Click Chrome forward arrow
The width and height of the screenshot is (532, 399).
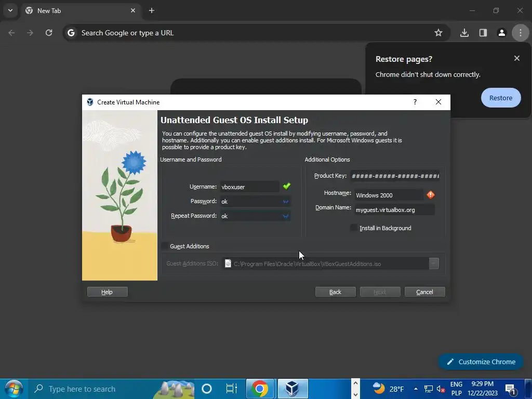(30, 33)
